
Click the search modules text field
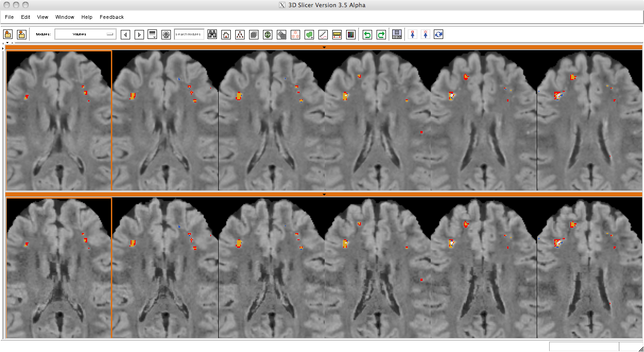(189, 34)
